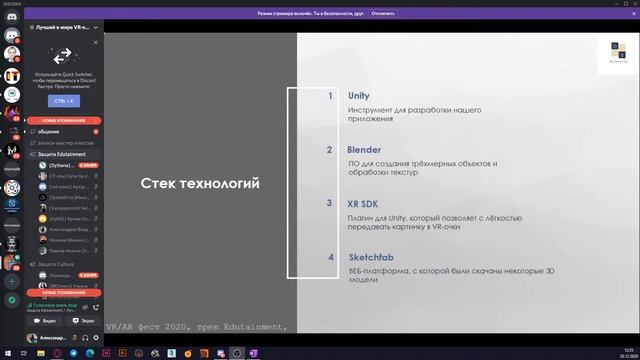Click the system clock in the taskbar
The image size is (640, 360).
click(x=629, y=353)
